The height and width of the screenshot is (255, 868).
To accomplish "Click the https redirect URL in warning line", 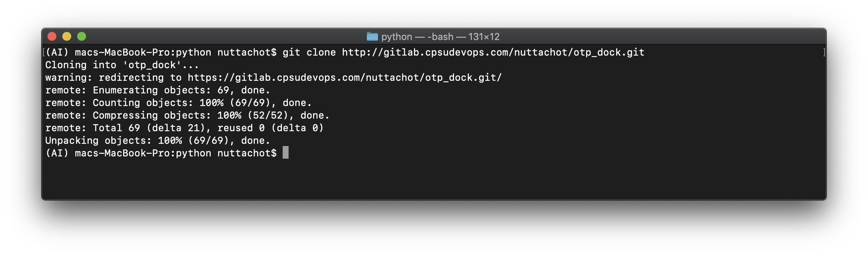I will click(345, 77).
